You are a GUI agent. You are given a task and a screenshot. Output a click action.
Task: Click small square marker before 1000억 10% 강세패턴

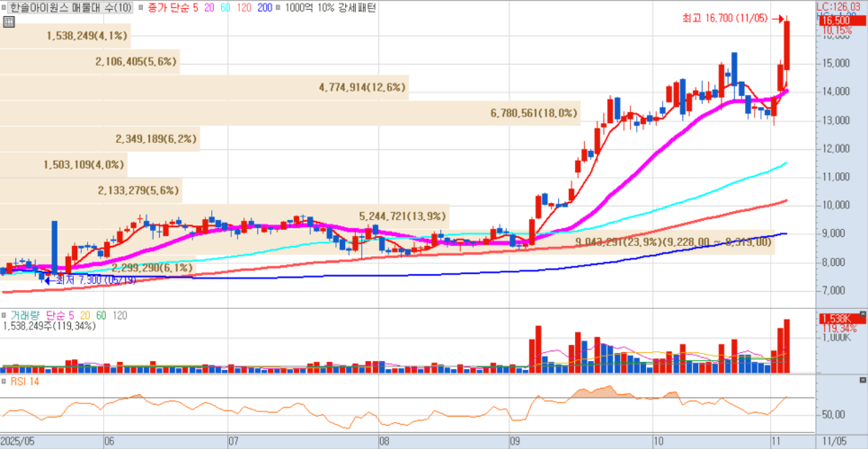(278, 8)
